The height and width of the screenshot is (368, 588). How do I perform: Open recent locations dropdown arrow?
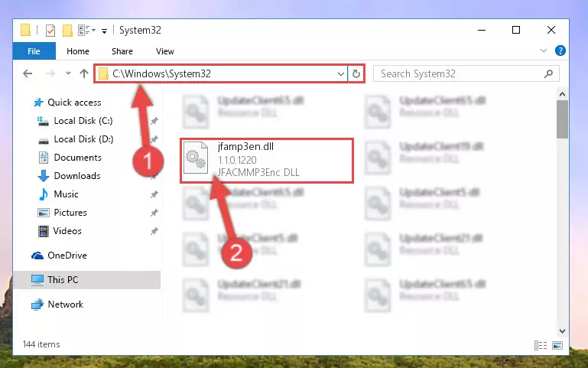tap(68, 73)
